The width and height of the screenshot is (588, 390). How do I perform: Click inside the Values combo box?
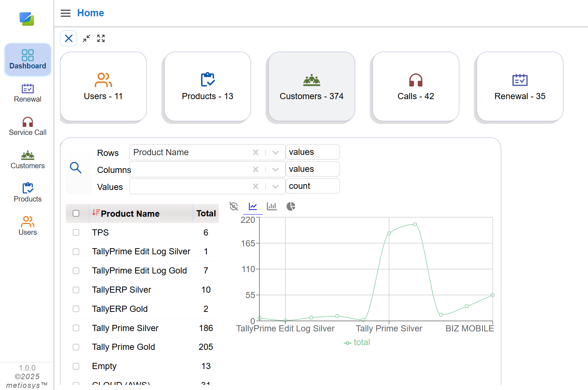coord(208,186)
